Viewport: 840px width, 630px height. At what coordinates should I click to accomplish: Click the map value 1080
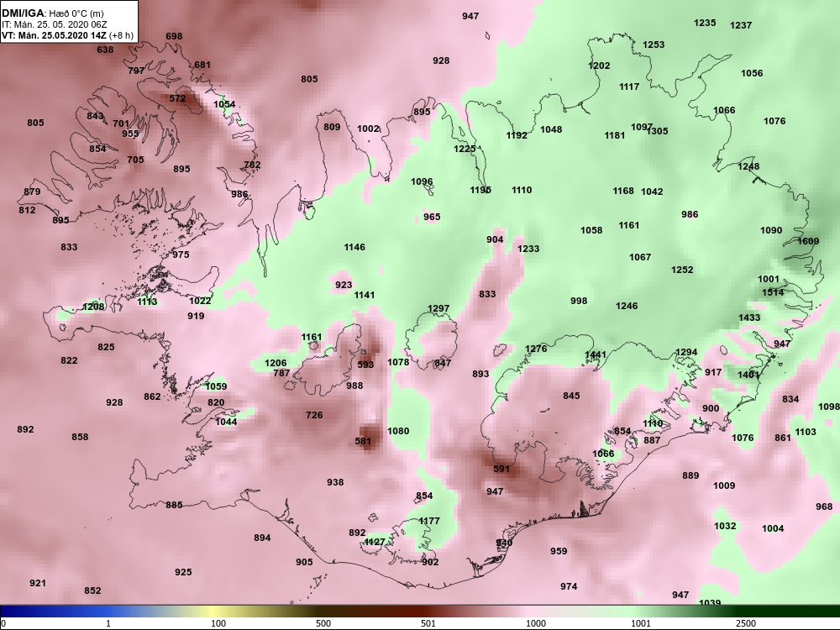pos(398,431)
